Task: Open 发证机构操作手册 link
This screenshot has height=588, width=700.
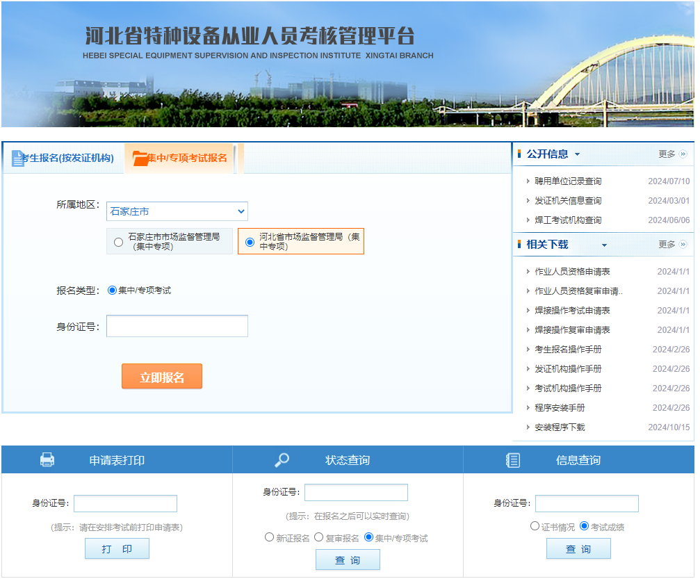Action: click(x=568, y=369)
